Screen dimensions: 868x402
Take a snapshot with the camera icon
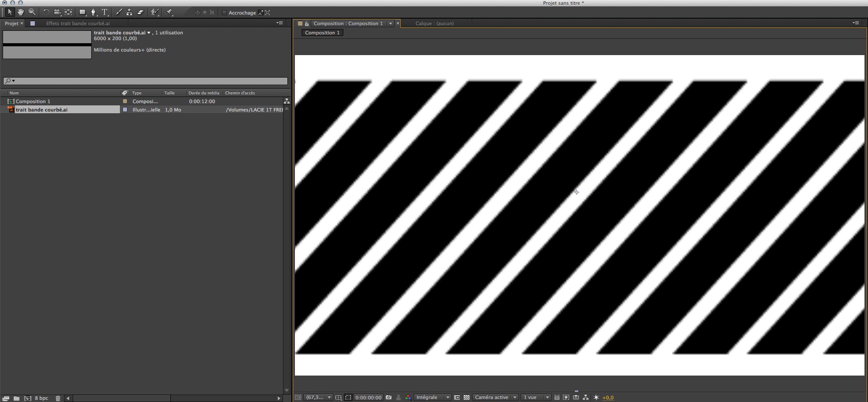(x=388, y=397)
